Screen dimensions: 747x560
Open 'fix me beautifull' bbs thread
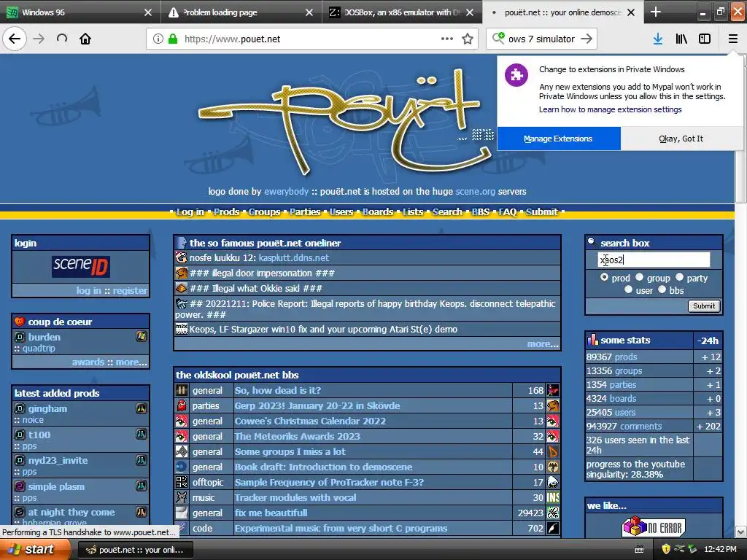(x=271, y=513)
